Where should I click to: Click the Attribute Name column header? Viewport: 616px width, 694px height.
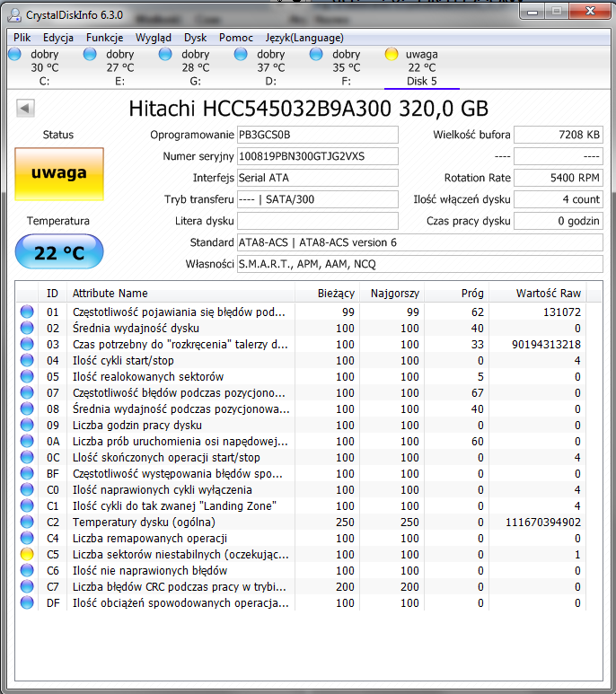pyautogui.click(x=180, y=293)
